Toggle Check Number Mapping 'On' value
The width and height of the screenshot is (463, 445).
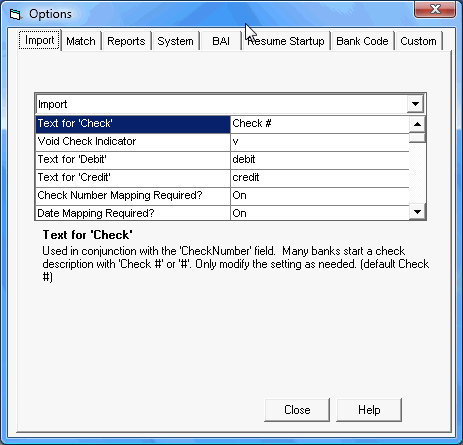(320, 196)
